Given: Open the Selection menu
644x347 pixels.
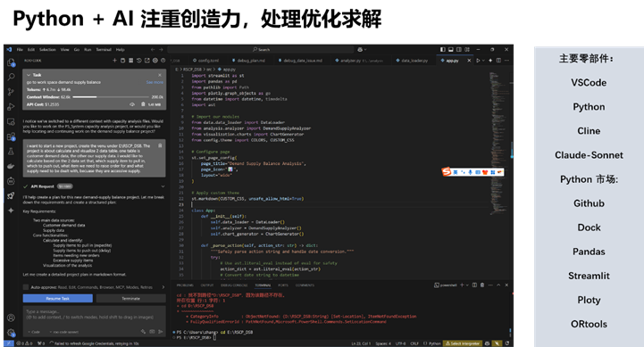Looking at the screenshot, I should pos(47,49).
